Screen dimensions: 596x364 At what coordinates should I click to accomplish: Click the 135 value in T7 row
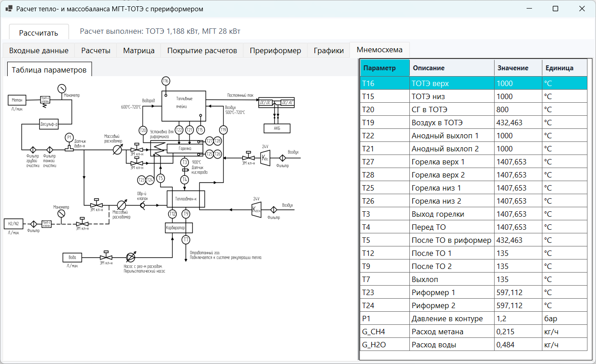point(518,279)
